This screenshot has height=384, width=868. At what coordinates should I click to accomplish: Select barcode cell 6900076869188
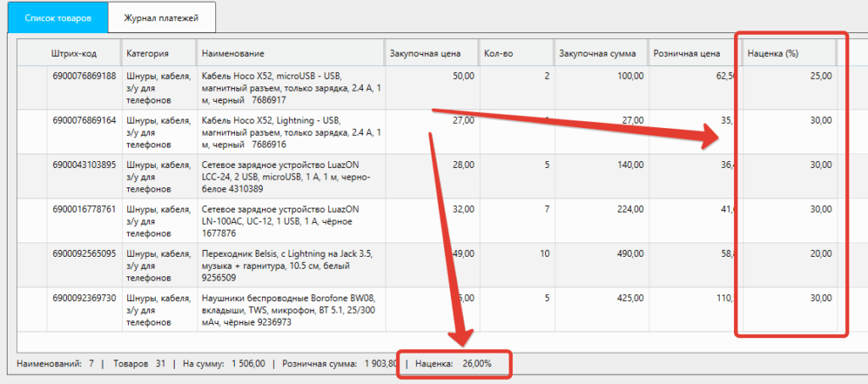(x=84, y=76)
